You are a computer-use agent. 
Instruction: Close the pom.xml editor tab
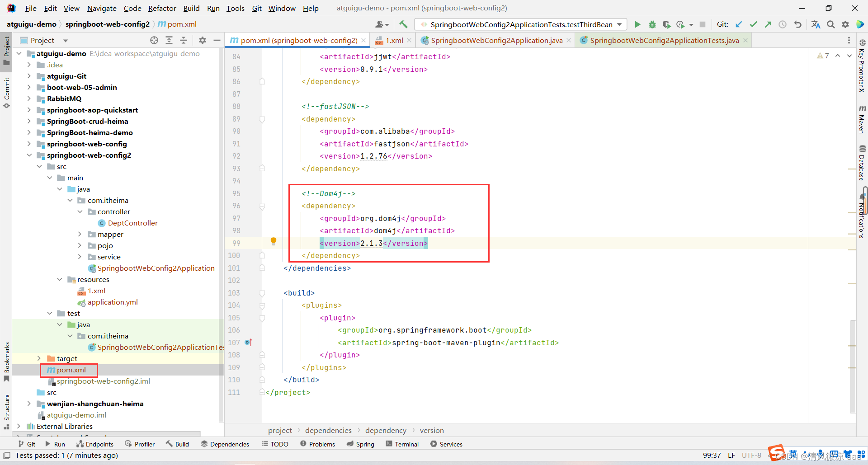pos(363,40)
